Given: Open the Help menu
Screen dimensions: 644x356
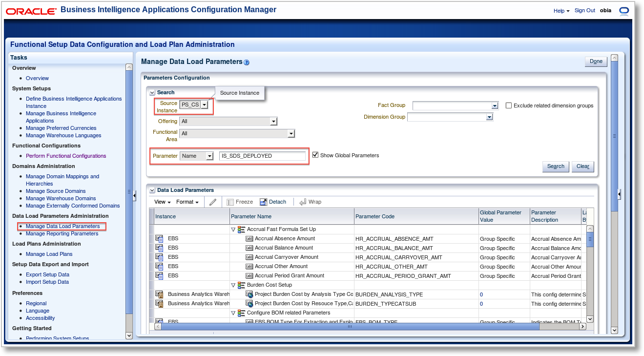Looking at the screenshot, I should pos(561,11).
